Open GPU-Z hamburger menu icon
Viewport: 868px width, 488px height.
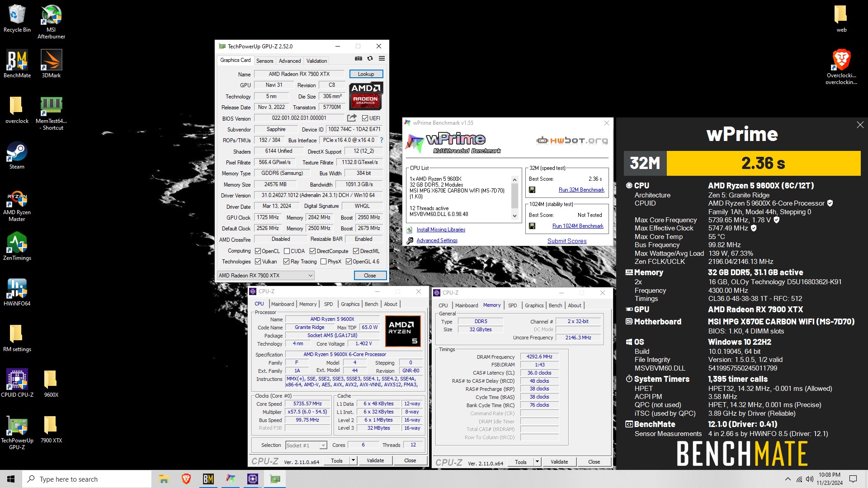[382, 58]
